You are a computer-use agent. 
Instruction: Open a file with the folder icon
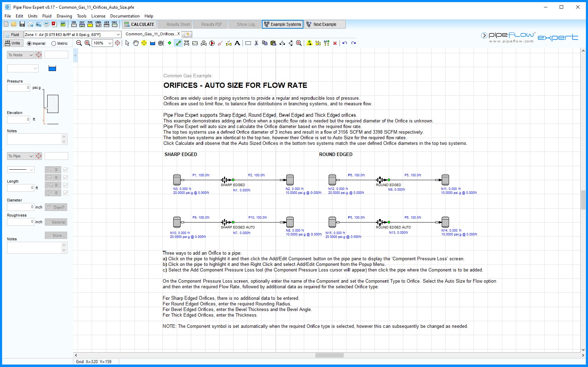click(x=14, y=24)
